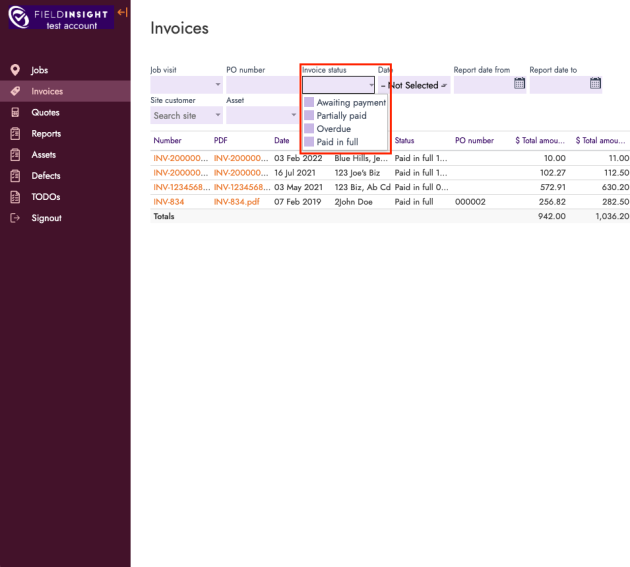
Task: Click the Assets sidebar icon
Action: coord(14,155)
